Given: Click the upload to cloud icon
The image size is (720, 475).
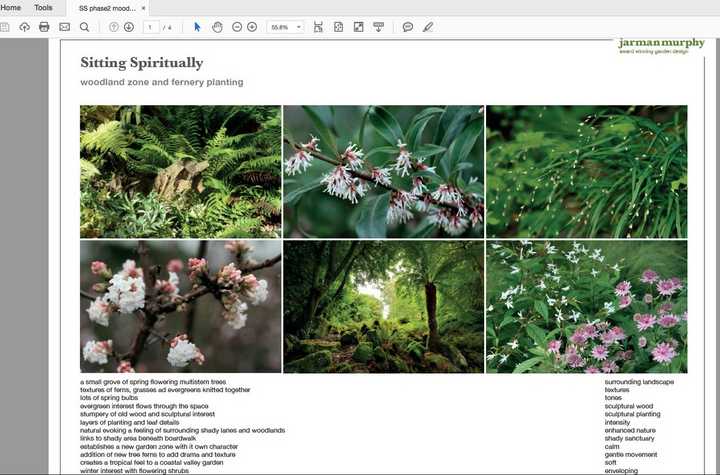Looking at the screenshot, I should click(24, 27).
